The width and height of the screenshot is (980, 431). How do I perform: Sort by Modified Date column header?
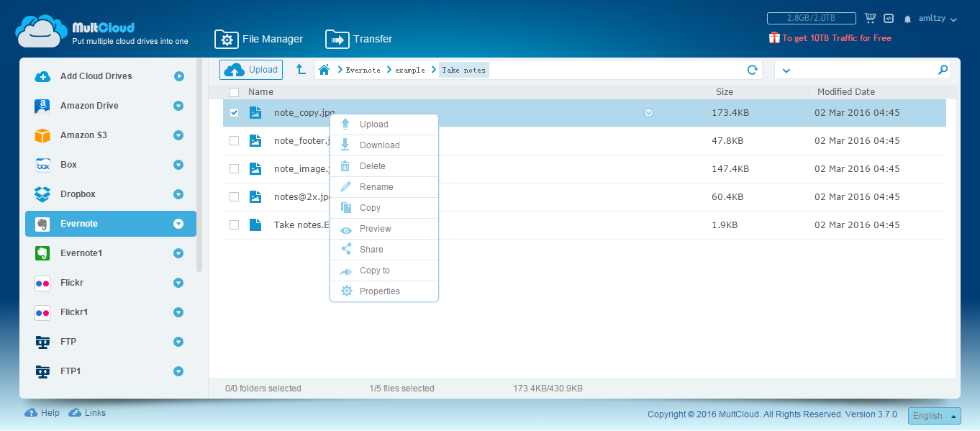[x=846, y=92]
